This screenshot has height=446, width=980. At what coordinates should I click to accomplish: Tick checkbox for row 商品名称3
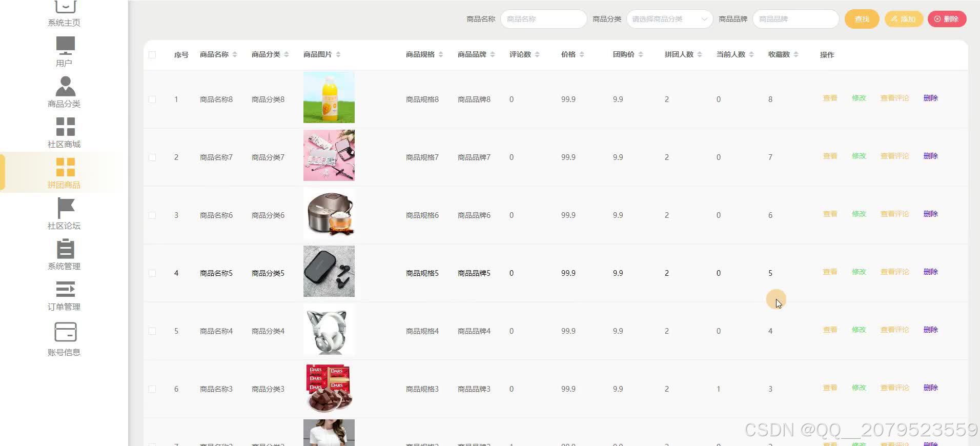click(x=152, y=389)
